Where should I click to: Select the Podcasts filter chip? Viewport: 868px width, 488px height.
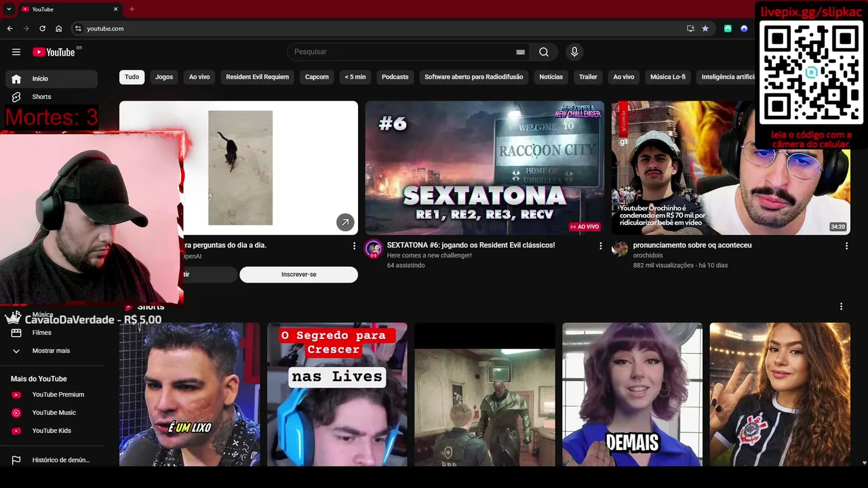click(395, 77)
